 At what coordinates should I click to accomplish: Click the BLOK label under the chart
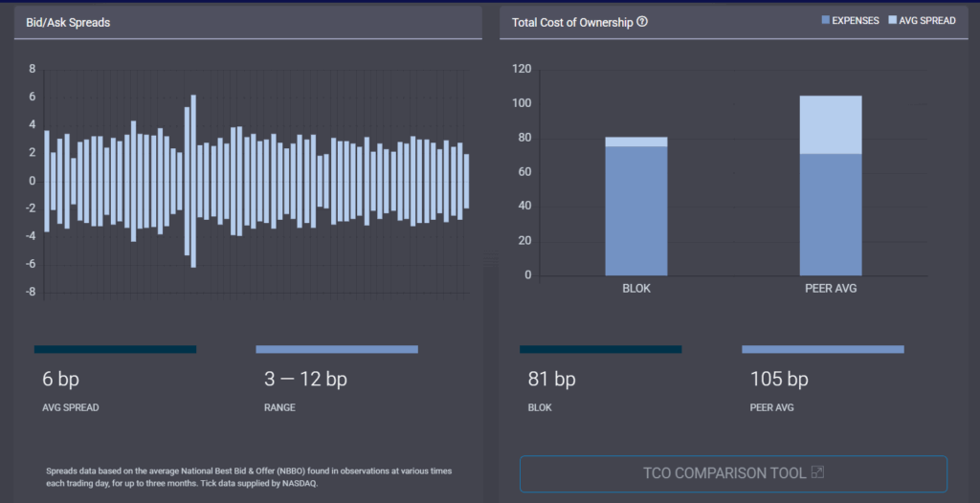coord(636,288)
